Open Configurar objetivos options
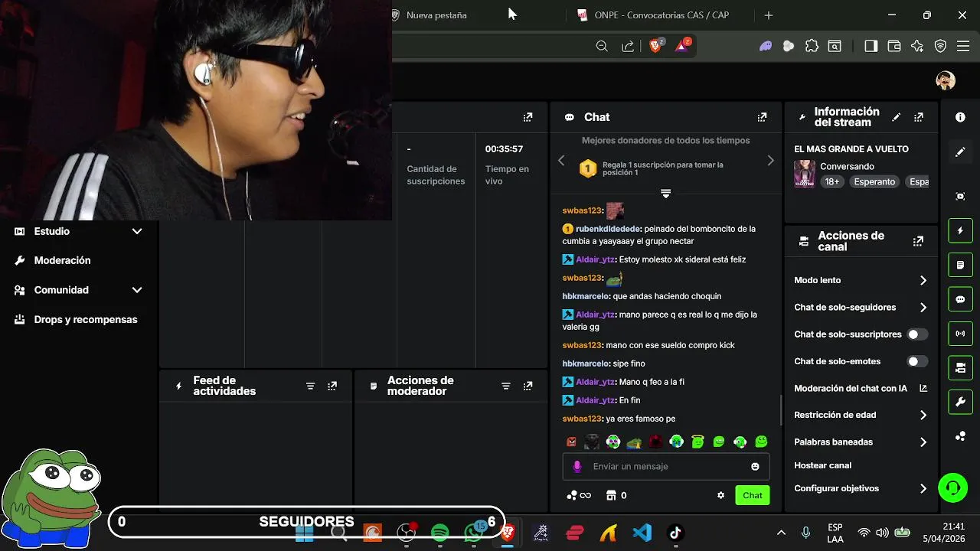Screen dimensions: 980x551 click(861, 488)
